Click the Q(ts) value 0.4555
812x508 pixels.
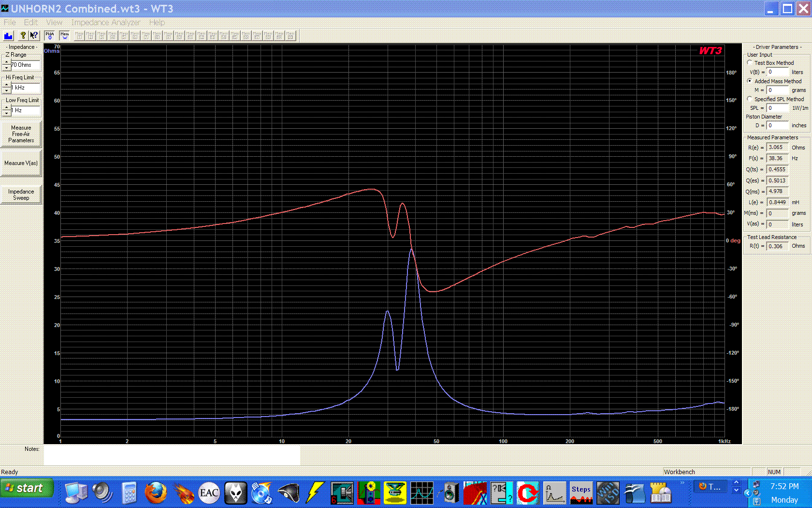tap(778, 169)
